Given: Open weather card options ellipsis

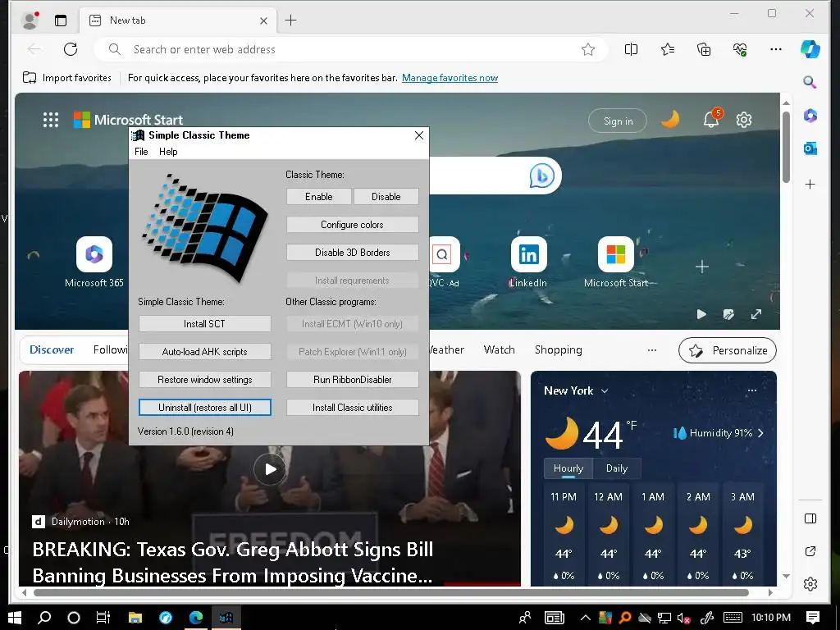Looking at the screenshot, I should (x=752, y=390).
